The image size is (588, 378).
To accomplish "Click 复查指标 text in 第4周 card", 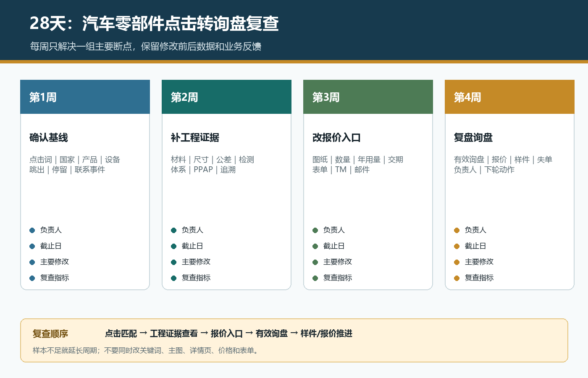I will 479,278.
